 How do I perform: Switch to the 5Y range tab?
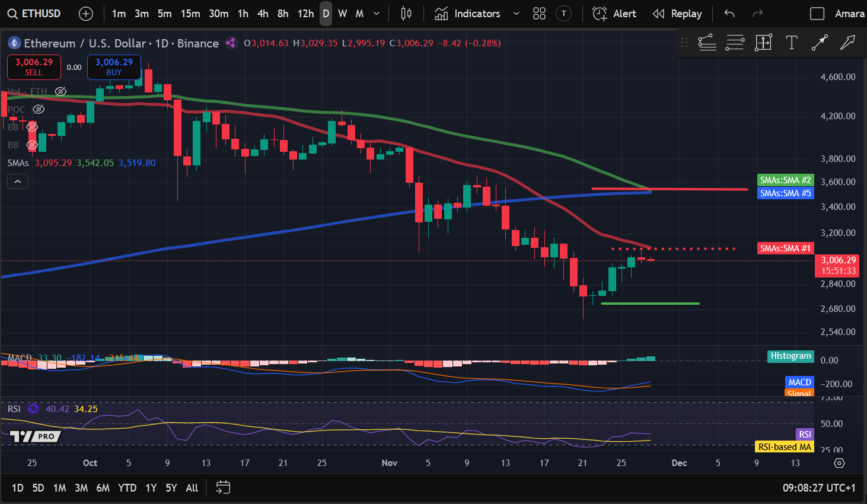(x=171, y=487)
